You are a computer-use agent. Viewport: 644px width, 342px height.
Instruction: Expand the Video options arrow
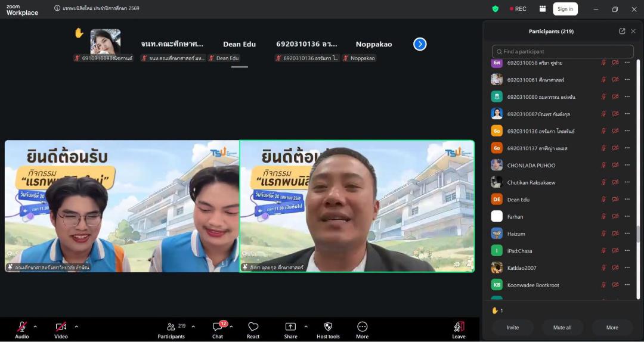point(76,327)
